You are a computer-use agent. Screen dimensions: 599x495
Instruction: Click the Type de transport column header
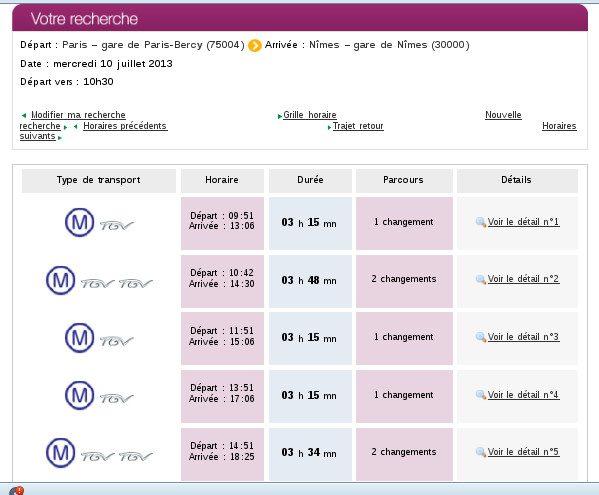tap(99, 181)
